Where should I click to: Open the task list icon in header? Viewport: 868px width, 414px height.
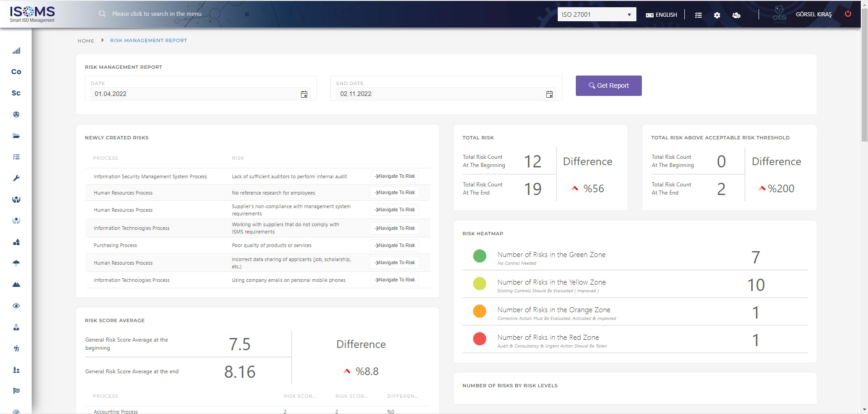[x=698, y=15]
